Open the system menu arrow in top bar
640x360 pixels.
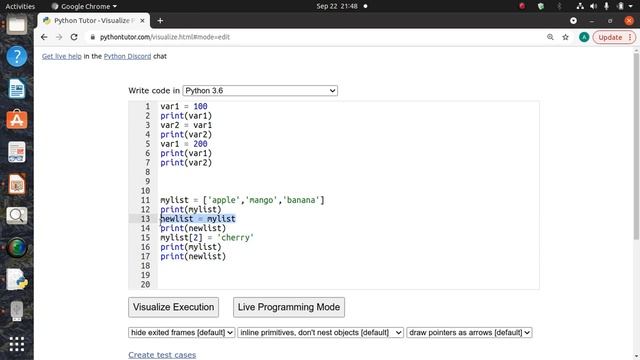(x=631, y=6)
